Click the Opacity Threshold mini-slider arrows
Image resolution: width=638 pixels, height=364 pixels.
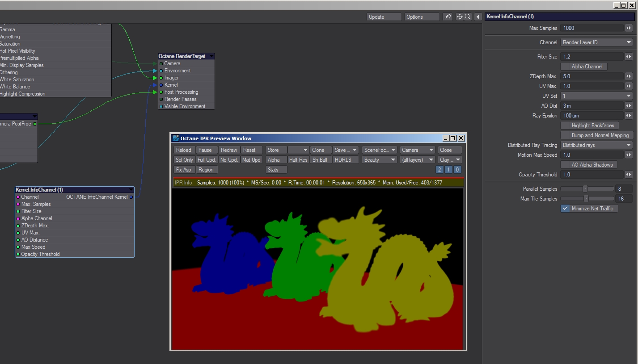[x=629, y=175]
